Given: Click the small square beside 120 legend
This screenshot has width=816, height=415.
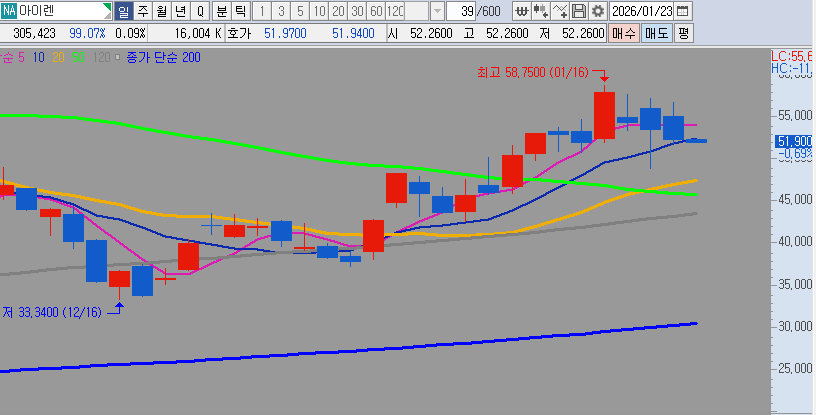Looking at the screenshot, I should point(117,57).
